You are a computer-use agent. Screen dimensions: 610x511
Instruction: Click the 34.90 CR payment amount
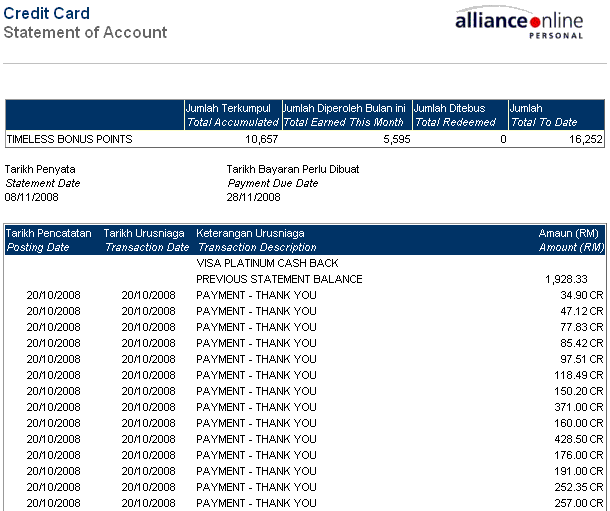(581, 295)
